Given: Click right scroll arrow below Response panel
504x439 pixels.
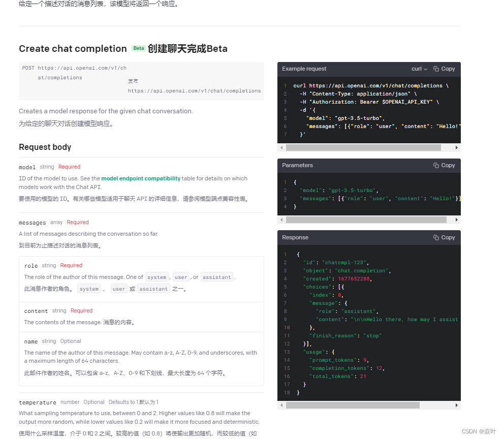Looking at the screenshot, I should pos(456,405).
